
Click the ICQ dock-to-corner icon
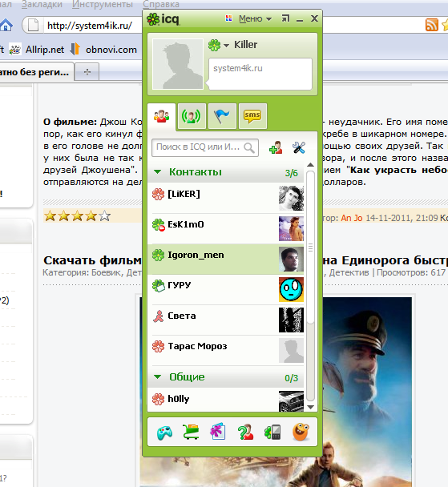pos(285,18)
